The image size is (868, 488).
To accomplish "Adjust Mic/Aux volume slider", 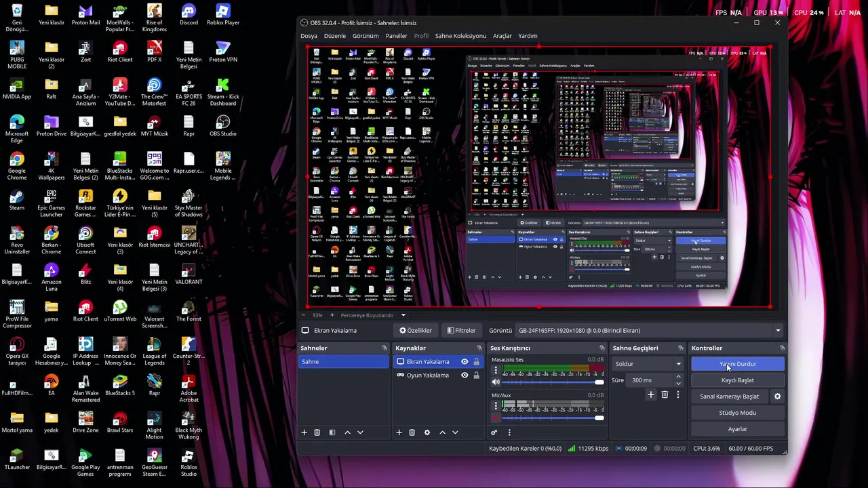I will [x=553, y=418].
